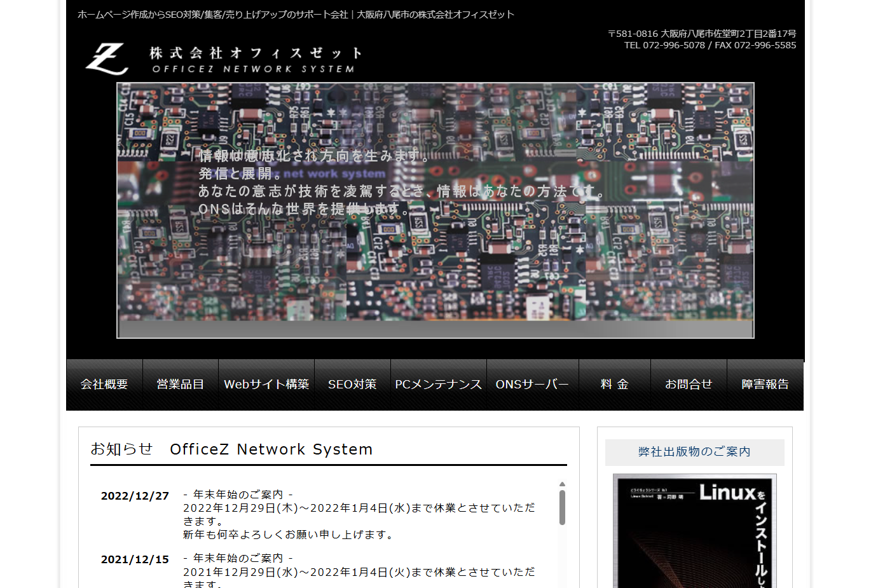Screen dimensions: 871x588
Task: Open the ONSサーバー menu item
Action: pos(533,385)
